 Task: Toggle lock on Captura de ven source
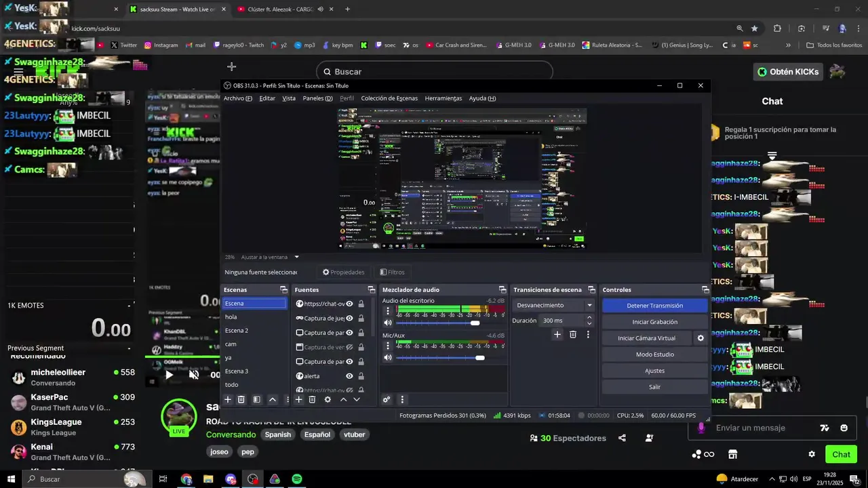[x=361, y=347]
